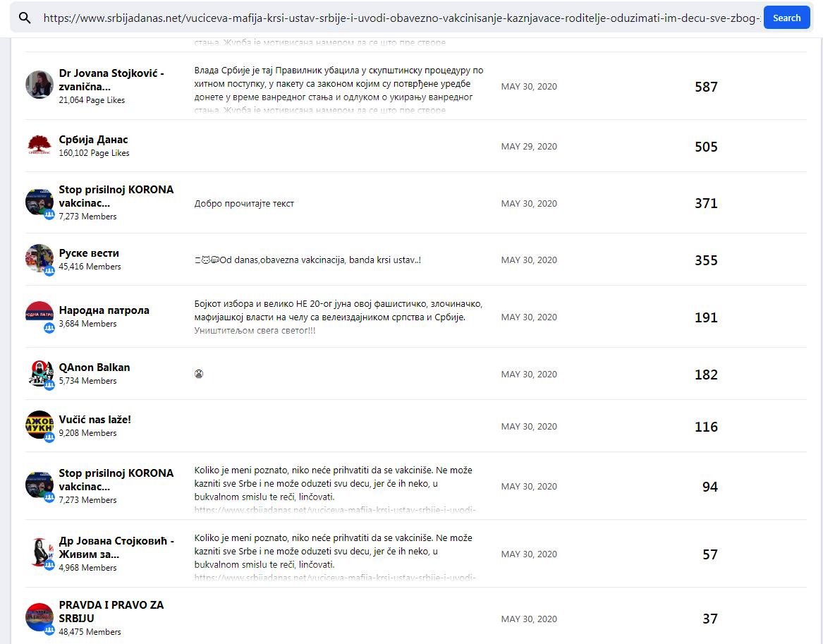Click the "Добро прочитајте текст" post message

coord(244,204)
